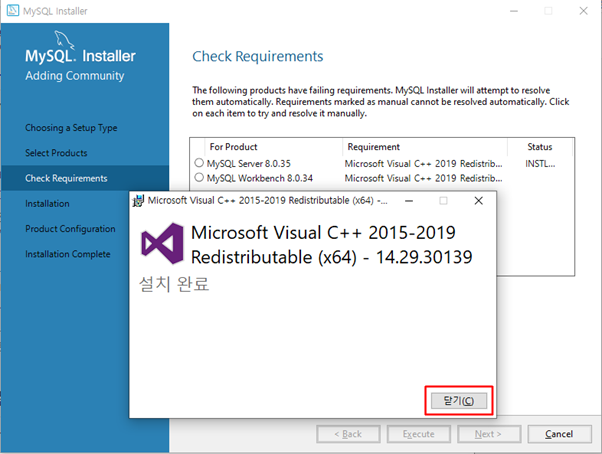Select Check Requirements step in sidebar
602x454 pixels.
(85, 178)
